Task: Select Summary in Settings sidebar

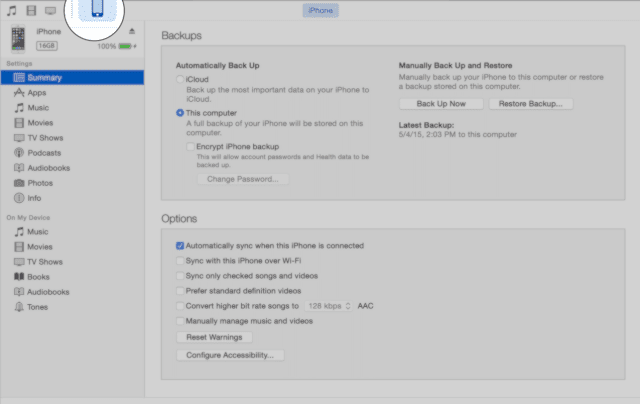Action: (72, 78)
